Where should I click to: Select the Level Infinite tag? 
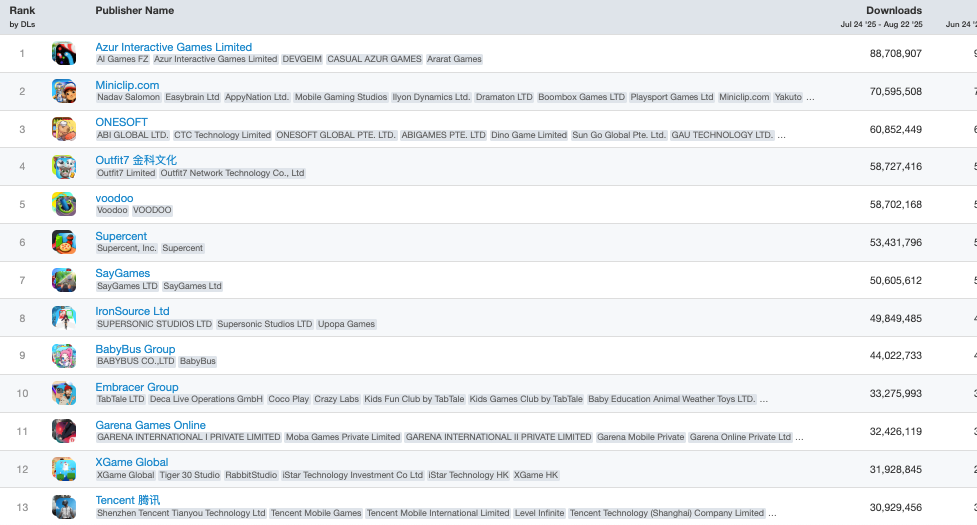coord(540,513)
